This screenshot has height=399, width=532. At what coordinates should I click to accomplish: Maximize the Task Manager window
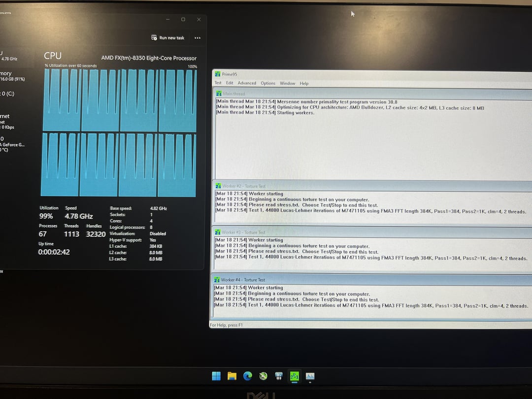(183, 20)
